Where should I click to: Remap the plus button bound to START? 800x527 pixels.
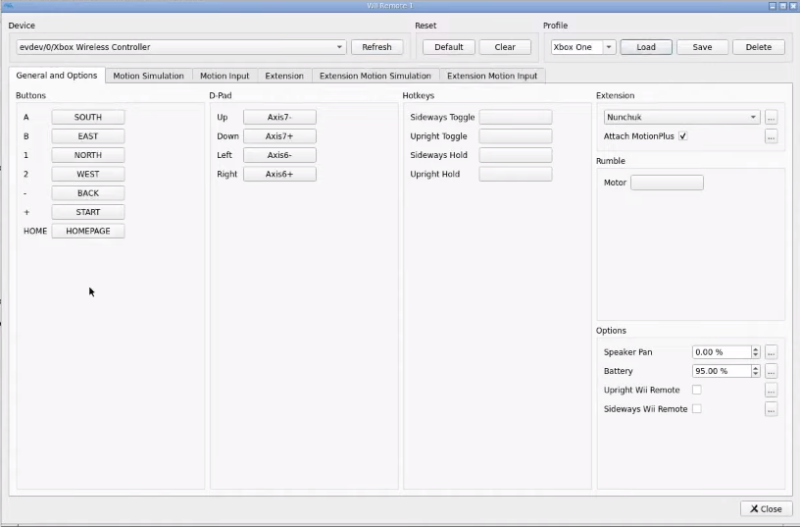point(88,212)
